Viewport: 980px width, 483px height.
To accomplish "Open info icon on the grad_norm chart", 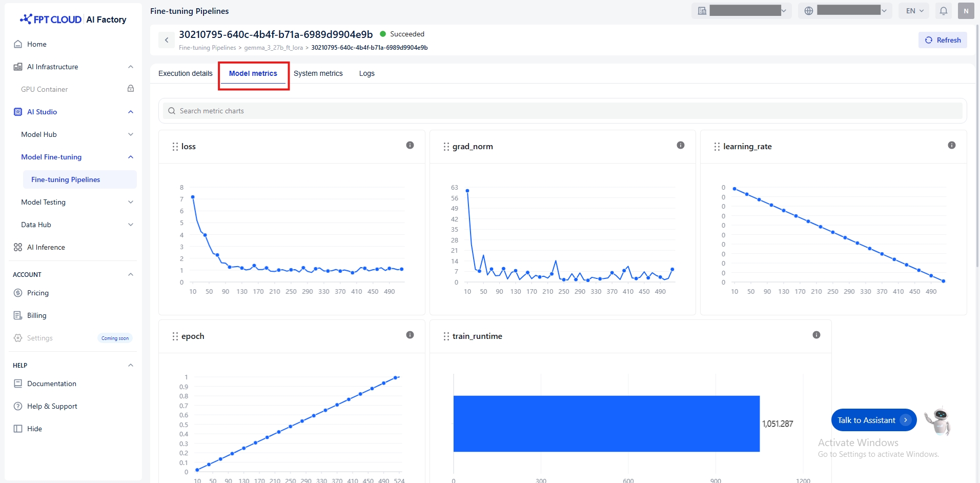I will point(680,145).
